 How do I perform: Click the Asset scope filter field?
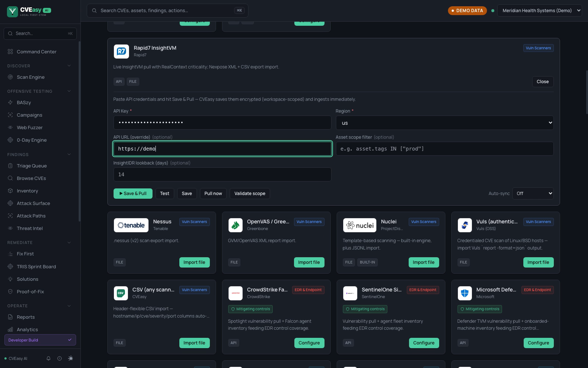445,149
